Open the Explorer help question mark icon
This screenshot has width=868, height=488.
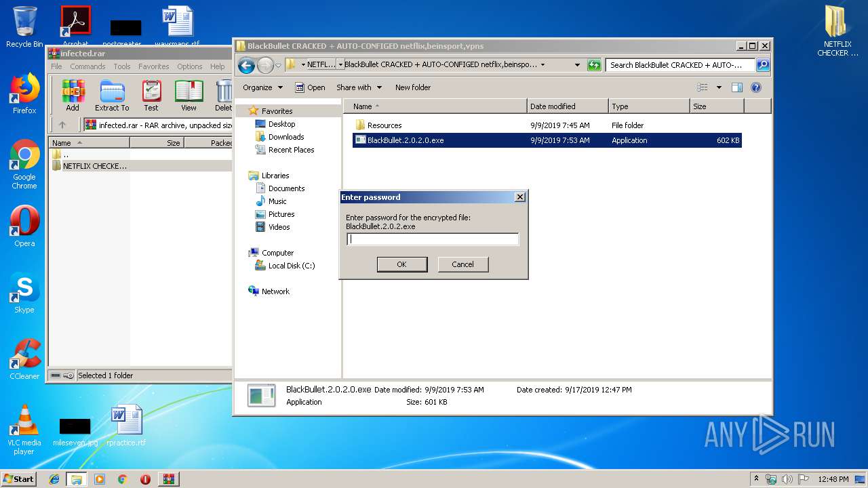coord(756,87)
